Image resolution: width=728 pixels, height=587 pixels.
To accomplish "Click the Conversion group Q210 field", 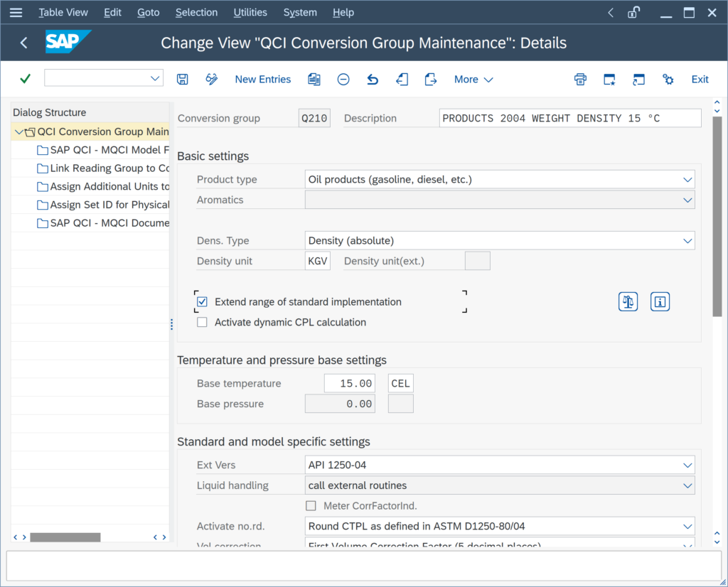I will [x=314, y=119].
